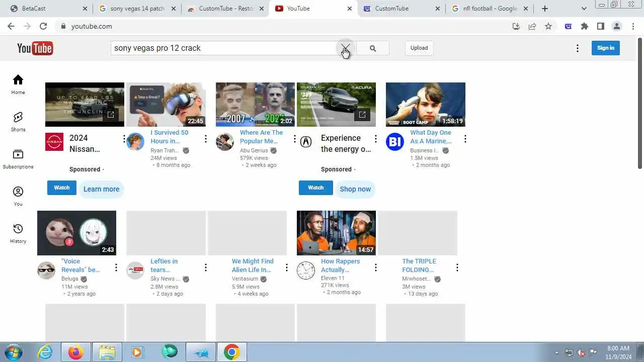This screenshot has height=362, width=644.
Task: Open Ryan Trahan channel avatar
Action: [x=135, y=142]
